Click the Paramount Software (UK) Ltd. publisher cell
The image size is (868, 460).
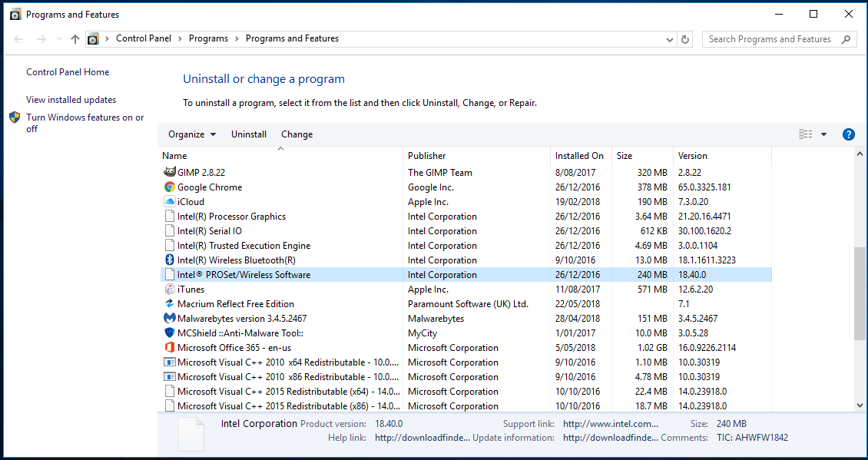468,304
